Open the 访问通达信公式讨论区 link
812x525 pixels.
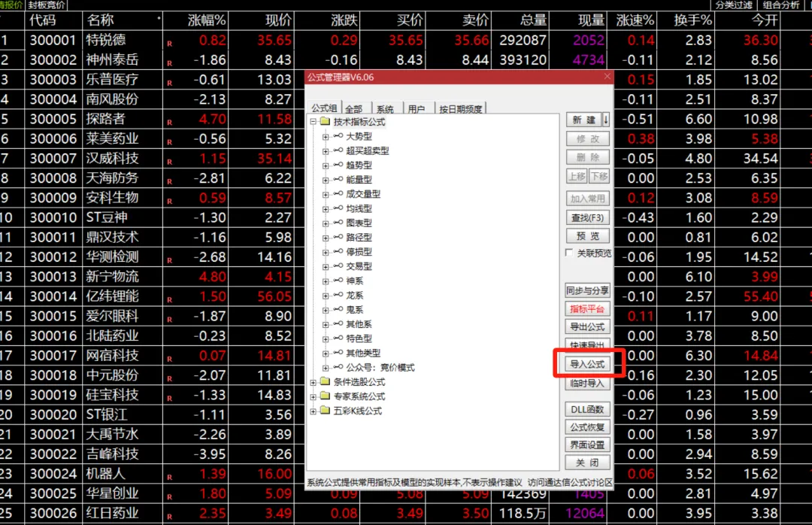tap(570, 482)
